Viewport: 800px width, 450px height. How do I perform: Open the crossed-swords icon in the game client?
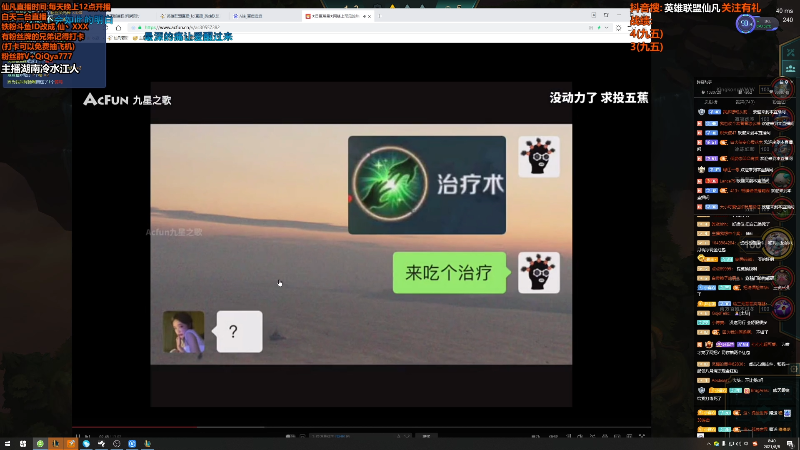[x=790, y=53]
